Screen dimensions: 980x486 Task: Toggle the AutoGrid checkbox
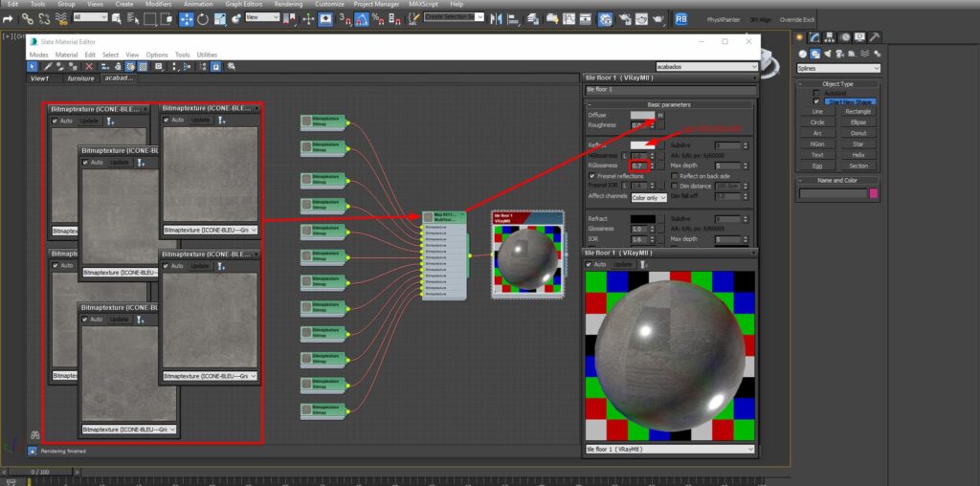pos(816,93)
